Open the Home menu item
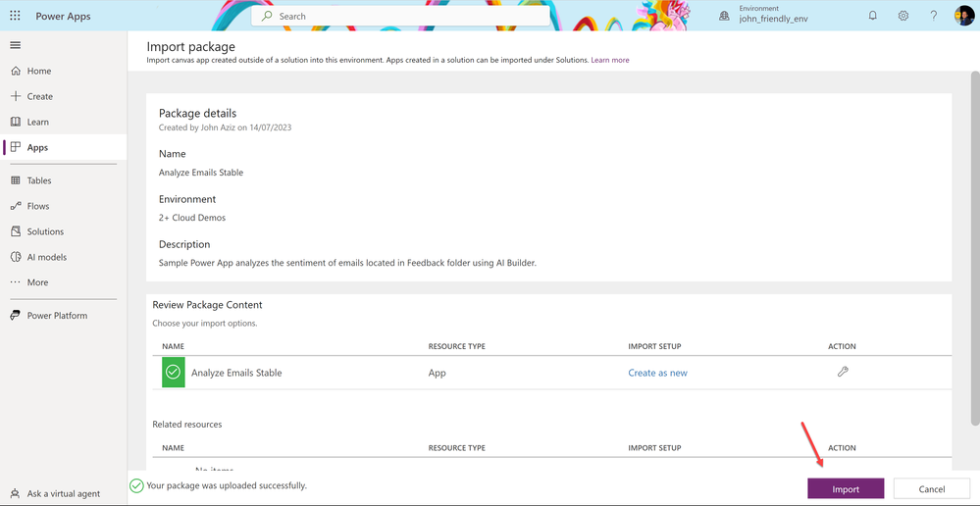 65,72
